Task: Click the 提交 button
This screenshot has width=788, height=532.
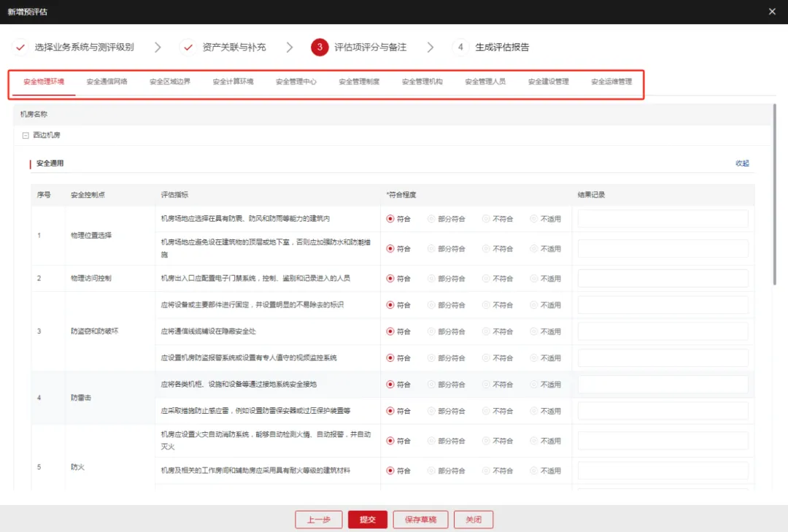Action: [368, 520]
